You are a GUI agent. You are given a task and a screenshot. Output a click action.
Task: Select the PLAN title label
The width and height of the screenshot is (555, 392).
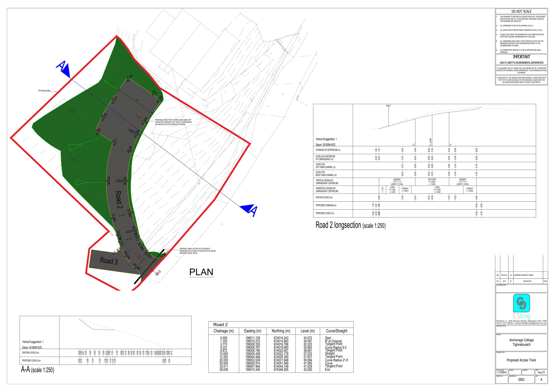click(x=201, y=272)
